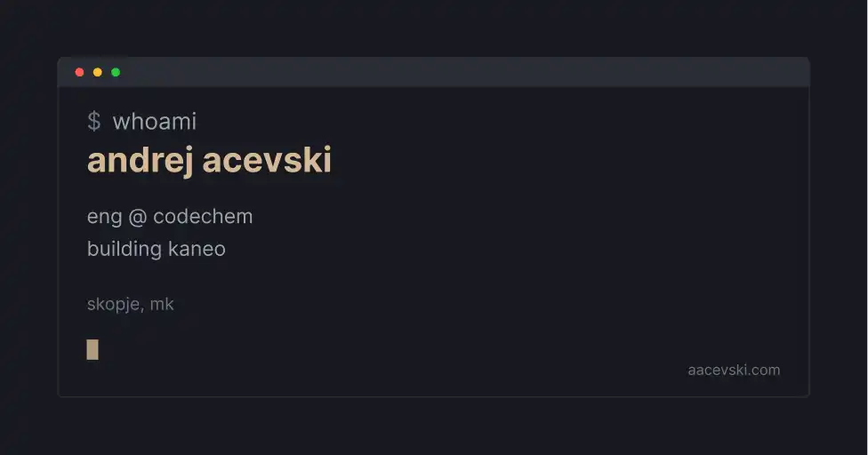Click the @ symbol before codechem
Image resolution: width=868 pixels, height=455 pixels.
[x=138, y=216]
